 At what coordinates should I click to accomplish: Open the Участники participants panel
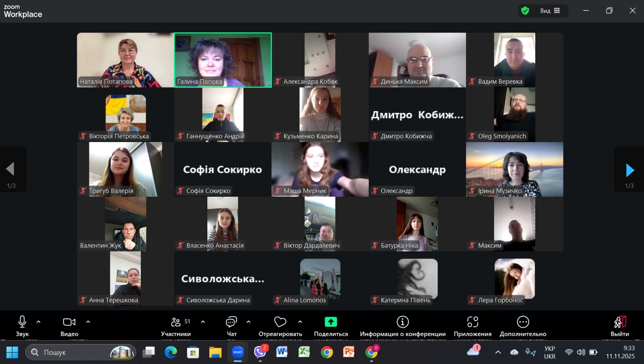pos(176,322)
